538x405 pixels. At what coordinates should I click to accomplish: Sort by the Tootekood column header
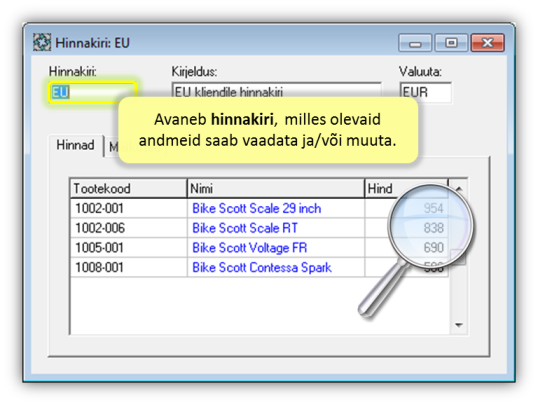pos(128,188)
